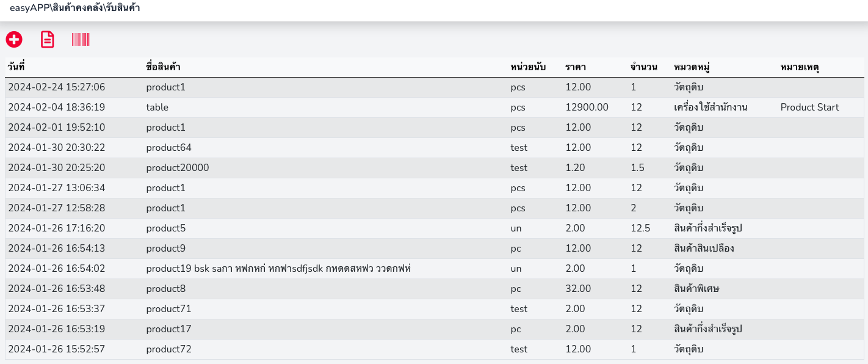This screenshot has width=868, height=364.
Task: Click the หมายเหตุ column header
Action: 800,67
